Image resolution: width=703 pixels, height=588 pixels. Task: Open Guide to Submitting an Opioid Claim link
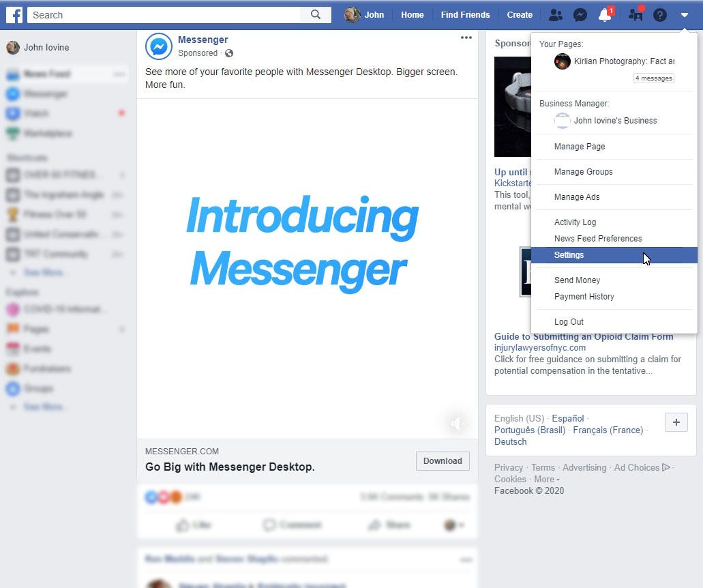(583, 336)
